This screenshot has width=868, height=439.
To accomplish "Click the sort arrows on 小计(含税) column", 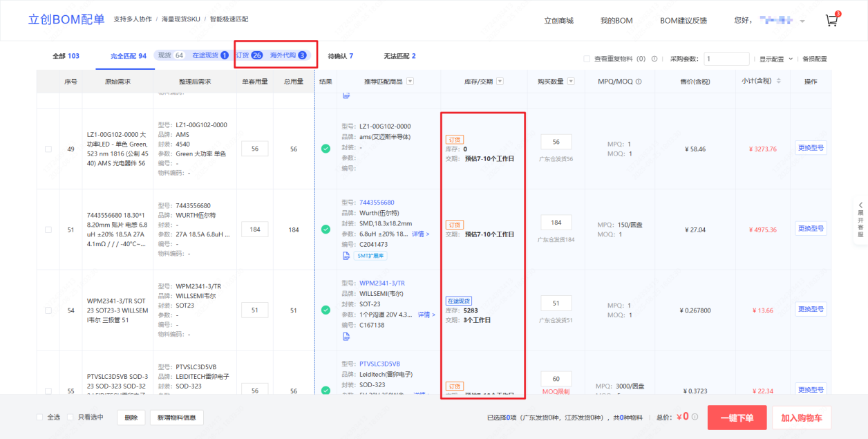I will [779, 82].
